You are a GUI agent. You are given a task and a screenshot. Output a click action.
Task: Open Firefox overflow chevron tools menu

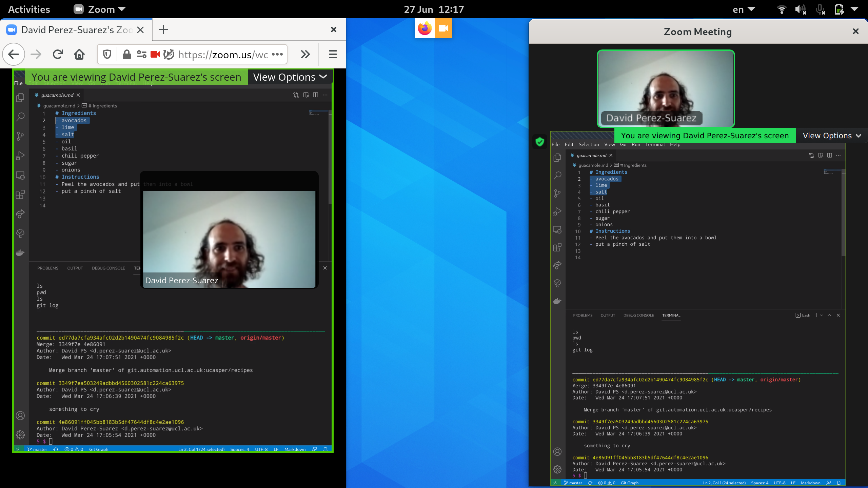[x=305, y=54]
